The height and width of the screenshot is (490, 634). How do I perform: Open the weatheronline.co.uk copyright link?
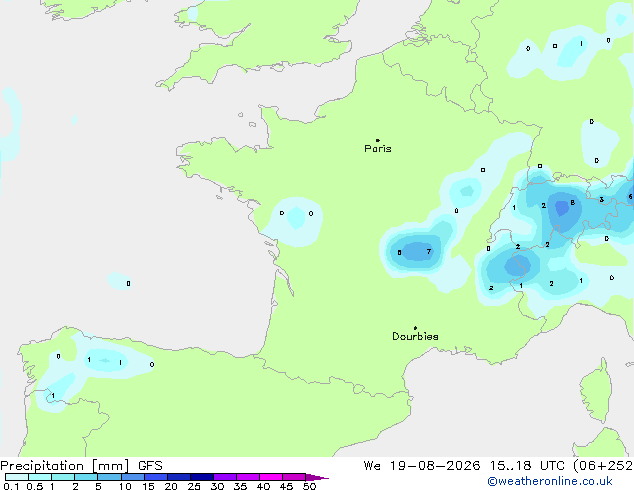pyautogui.click(x=550, y=481)
